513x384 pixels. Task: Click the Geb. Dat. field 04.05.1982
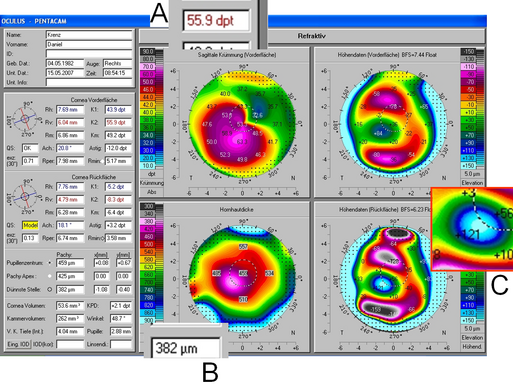pos(65,63)
